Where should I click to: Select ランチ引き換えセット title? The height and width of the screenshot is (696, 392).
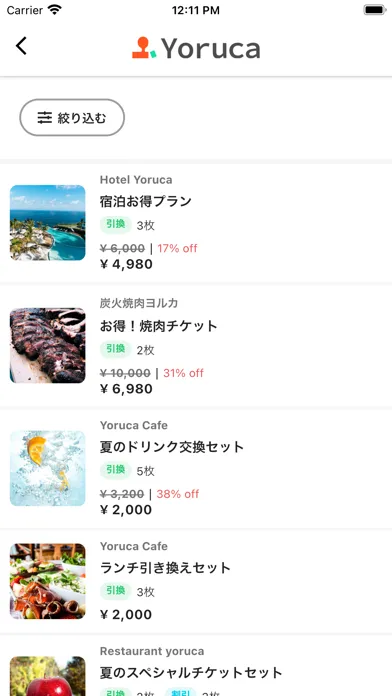(165, 568)
